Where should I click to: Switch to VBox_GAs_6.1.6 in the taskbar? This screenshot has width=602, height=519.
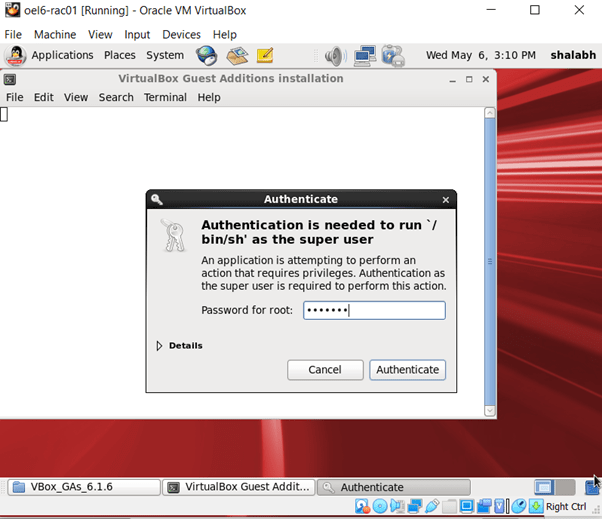(x=84, y=487)
